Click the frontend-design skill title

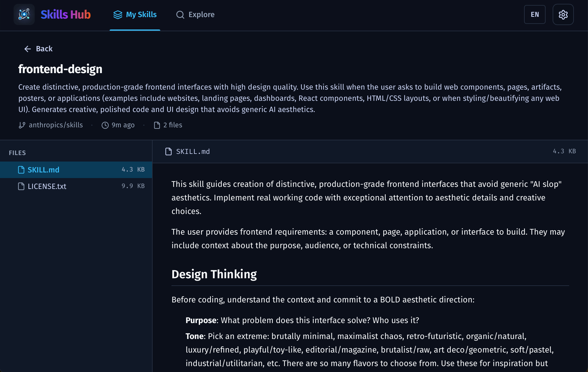coord(60,69)
